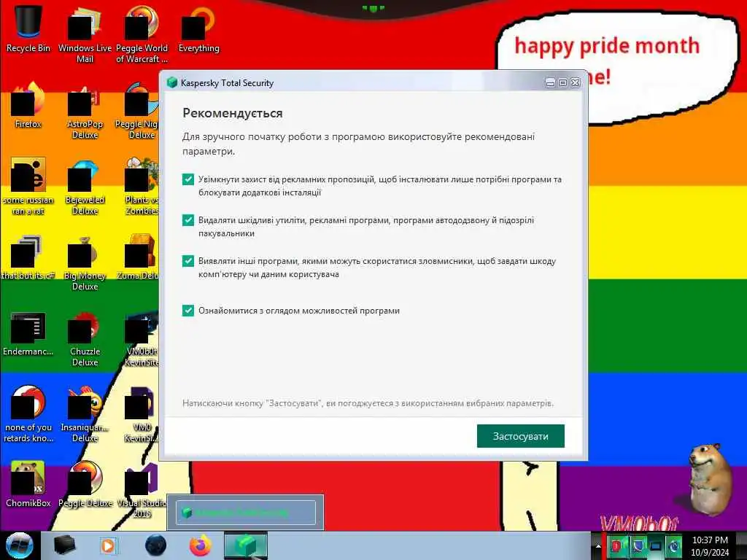747x560 pixels.
Task: Select the 'some russian ran a rat' icon
Action: click(x=28, y=186)
